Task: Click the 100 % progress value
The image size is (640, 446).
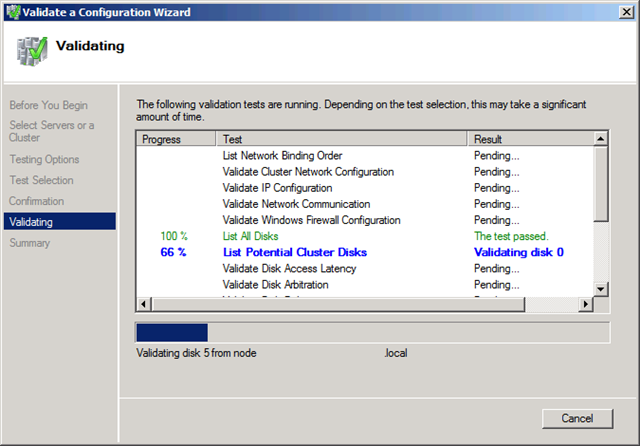Action: (x=174, y=236)
